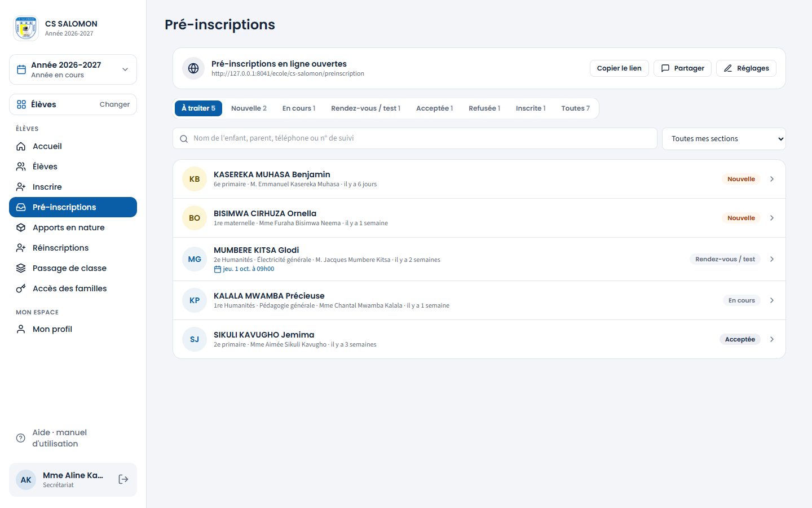Click the KB avatar for Kasereka Muhasa Benjamin
Screen dimensions: 812x508
[195, 179]
